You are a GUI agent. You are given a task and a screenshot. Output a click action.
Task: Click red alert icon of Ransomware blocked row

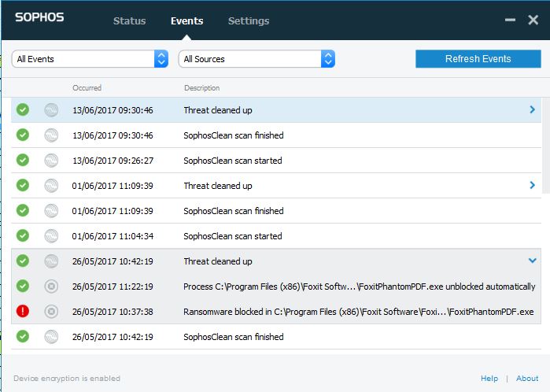(23, 311)
